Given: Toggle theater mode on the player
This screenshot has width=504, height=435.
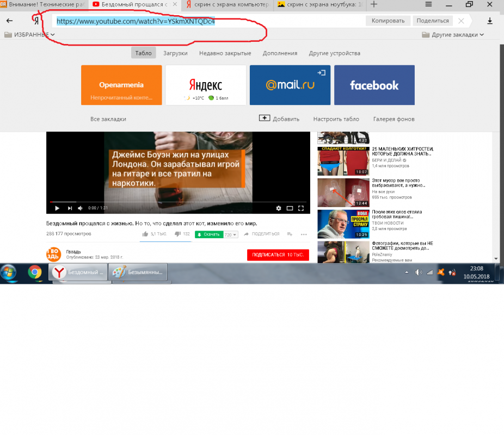Looking at the screenshot, I should pyautogui.click(x=290, y=208).
